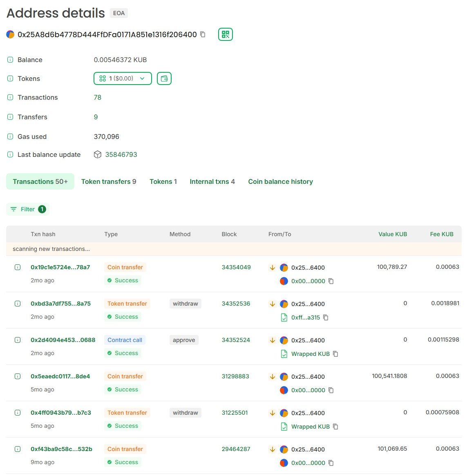This screenshot has height=476, width=467.
Task: Click the Balance info icon
Action: click(10, 60)
